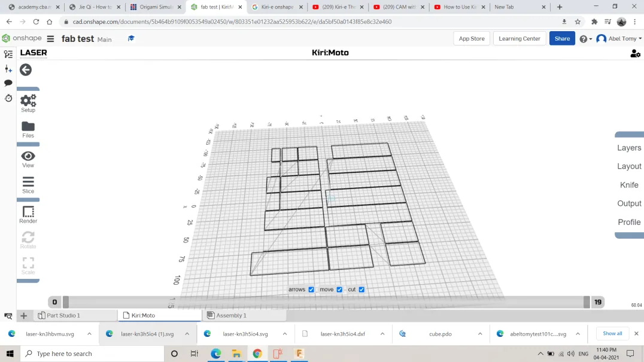The height and width of the screenshot is (362, 644).
Task: Click the browser address bar
Action: (x=312, y=22)
